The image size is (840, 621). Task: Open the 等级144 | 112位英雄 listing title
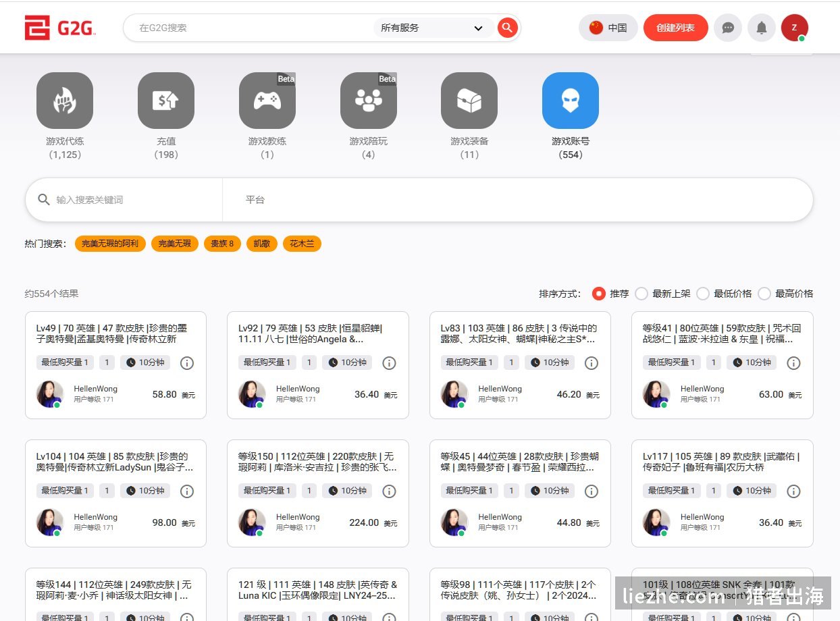(x=113, y=590)
